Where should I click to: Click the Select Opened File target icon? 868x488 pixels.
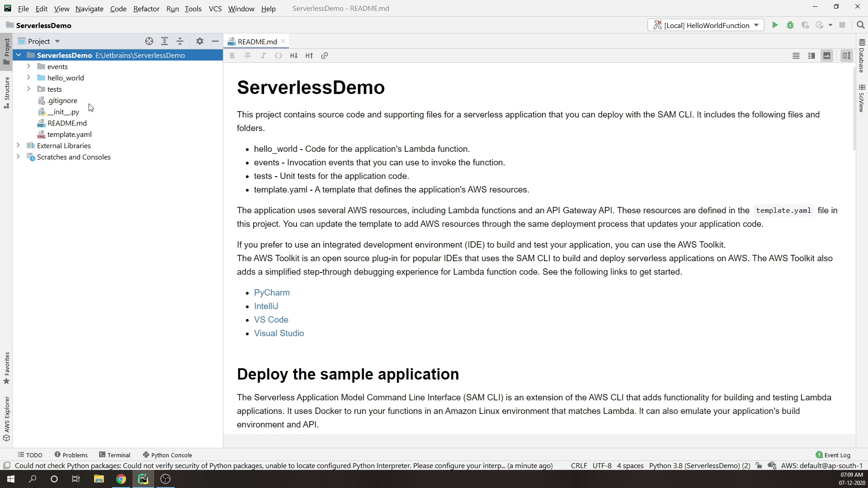pos(149,41)
